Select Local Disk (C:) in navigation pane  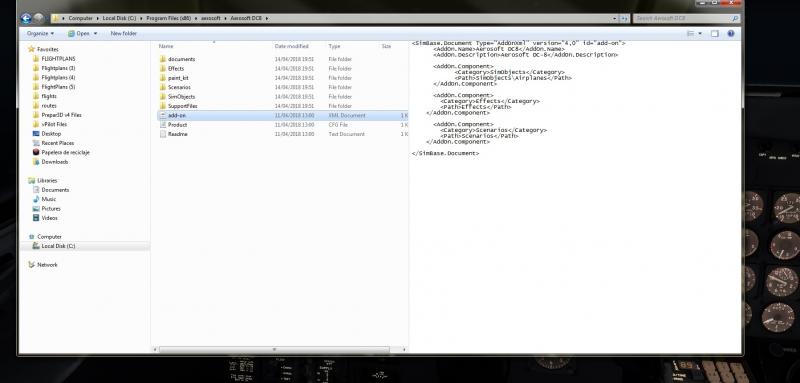point(58,246)
